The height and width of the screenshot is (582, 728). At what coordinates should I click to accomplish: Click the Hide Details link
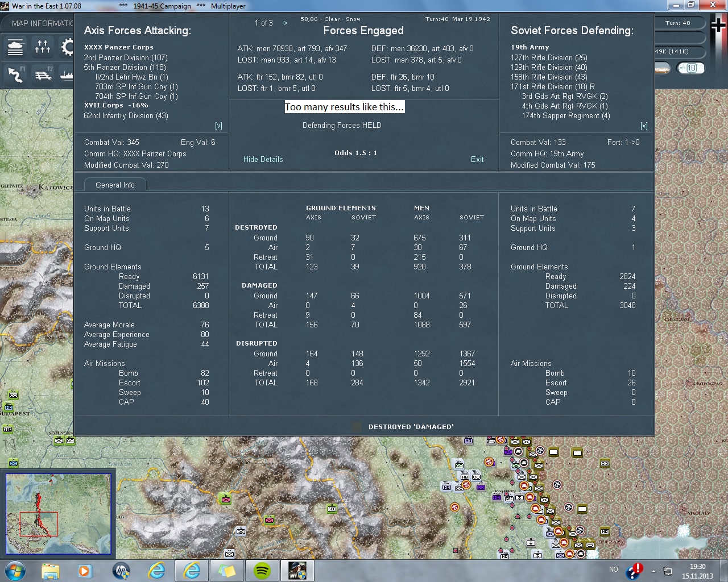pyautogui.click(x=263, y=160)
